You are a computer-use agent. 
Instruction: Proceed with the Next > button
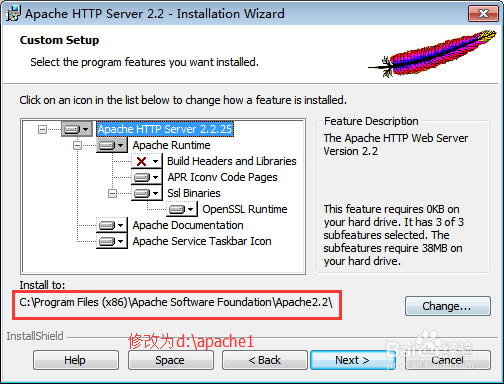coord(353,360)
